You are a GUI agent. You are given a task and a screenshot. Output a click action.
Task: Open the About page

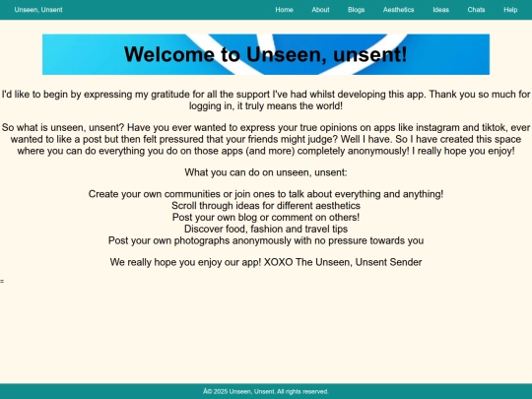[x=320, y=10]
